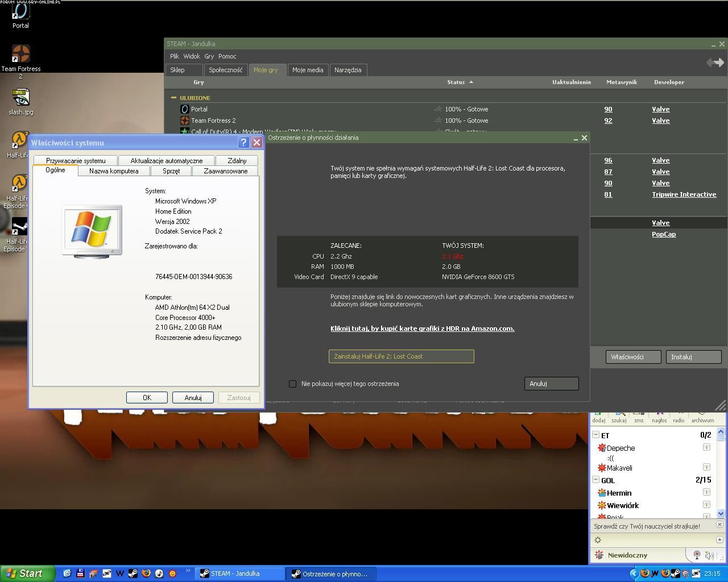Click the info button next to Makaveli

tap(706, 467)
